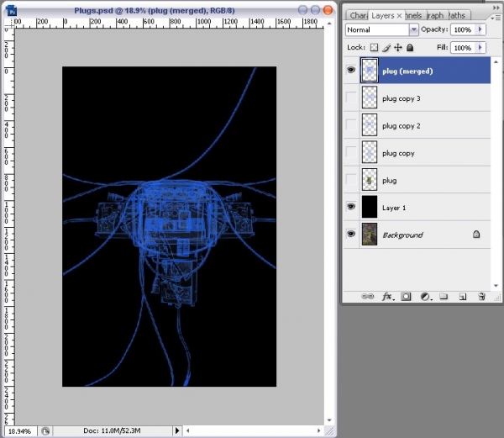This screenshot has height=438, width=504.
Task: Click Background layer thumbnail
Action: (370, 234)
